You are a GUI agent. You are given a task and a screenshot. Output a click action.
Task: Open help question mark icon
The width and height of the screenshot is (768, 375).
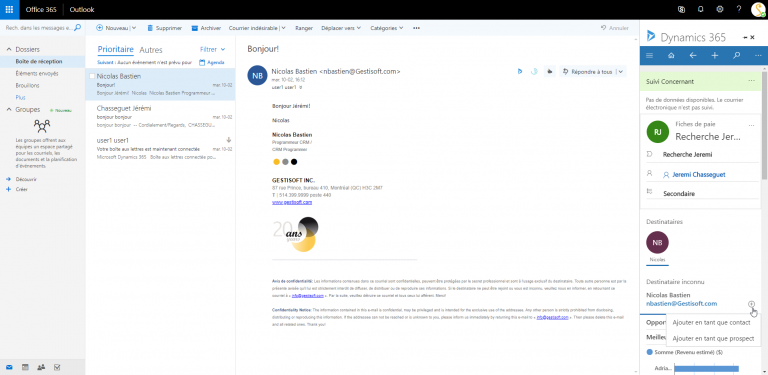[x=739, y=9]
